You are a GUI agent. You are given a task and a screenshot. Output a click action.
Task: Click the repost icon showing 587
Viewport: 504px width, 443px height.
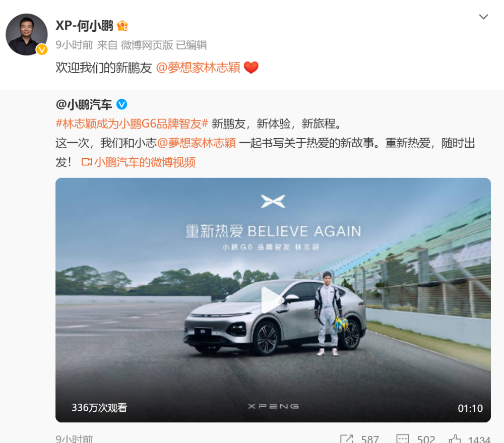point(347,439)
